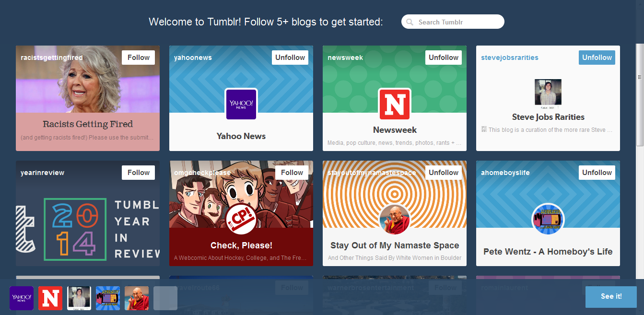Open the Dalai Lama avatar on the Namaste Space card
The height and width of the screenshot is (315, 644).
pyautogui.click(x=395, y=219)
